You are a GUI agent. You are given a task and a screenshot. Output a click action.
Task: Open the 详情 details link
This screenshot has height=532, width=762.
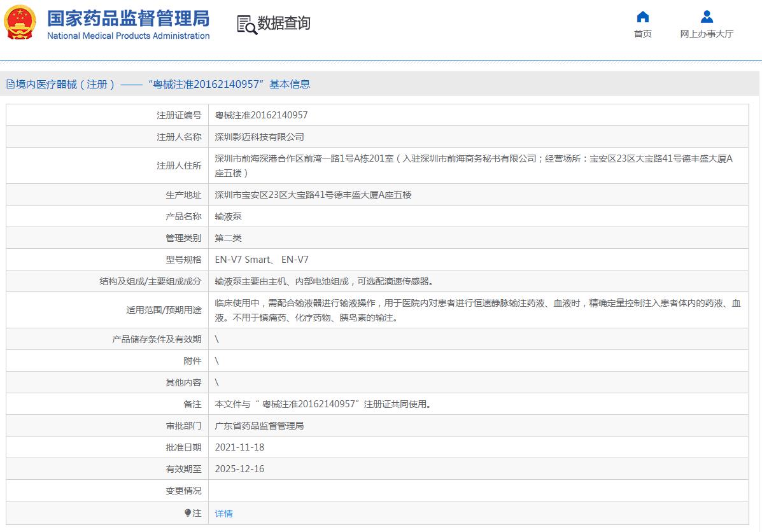(223, 514)
